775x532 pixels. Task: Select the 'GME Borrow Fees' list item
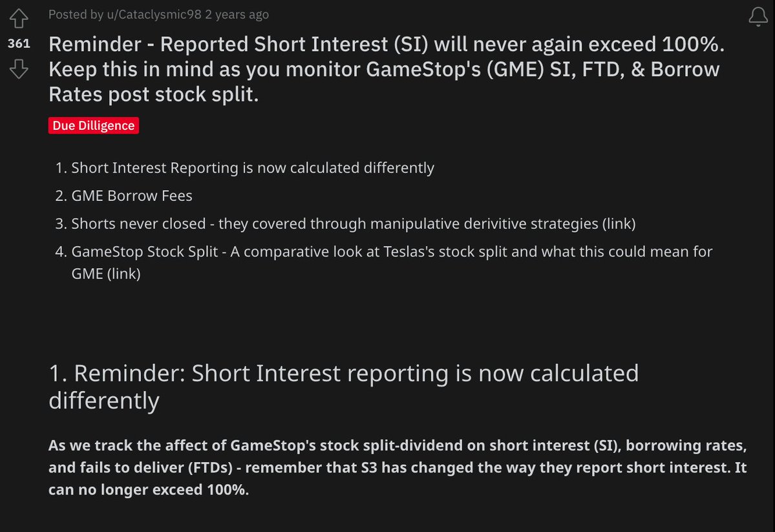(x=132, y=195)
